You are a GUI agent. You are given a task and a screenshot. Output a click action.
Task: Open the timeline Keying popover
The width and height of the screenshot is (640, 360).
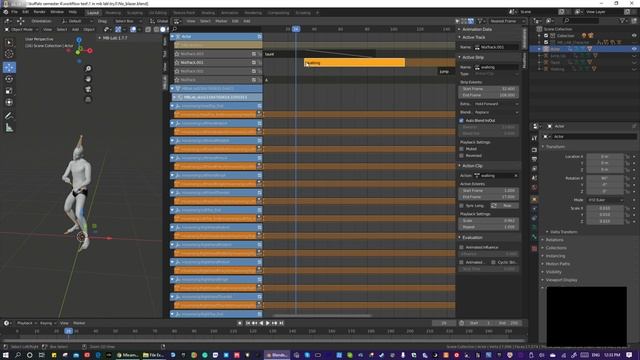[47, 323]
